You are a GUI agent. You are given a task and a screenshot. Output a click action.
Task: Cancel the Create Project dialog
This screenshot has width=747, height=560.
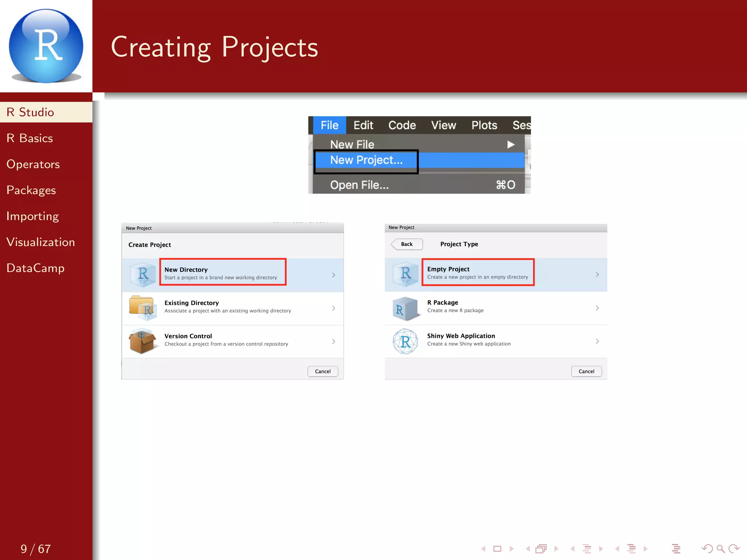(x=322, y=371)
